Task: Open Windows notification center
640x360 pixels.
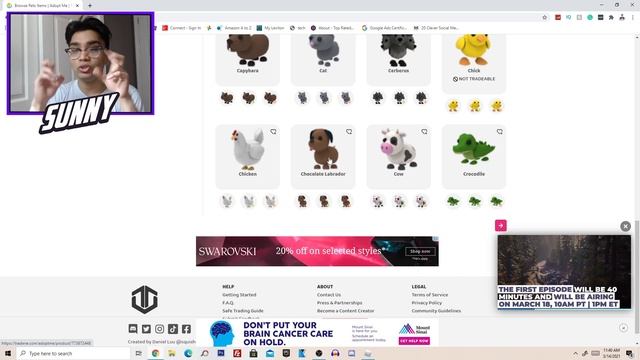Action: (x=630, y=353)
